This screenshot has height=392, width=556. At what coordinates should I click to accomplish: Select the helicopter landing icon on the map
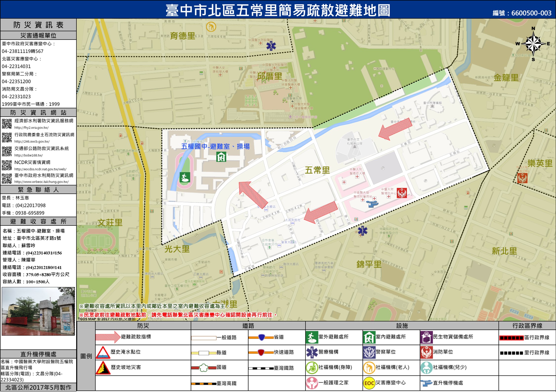pos(372,204)
